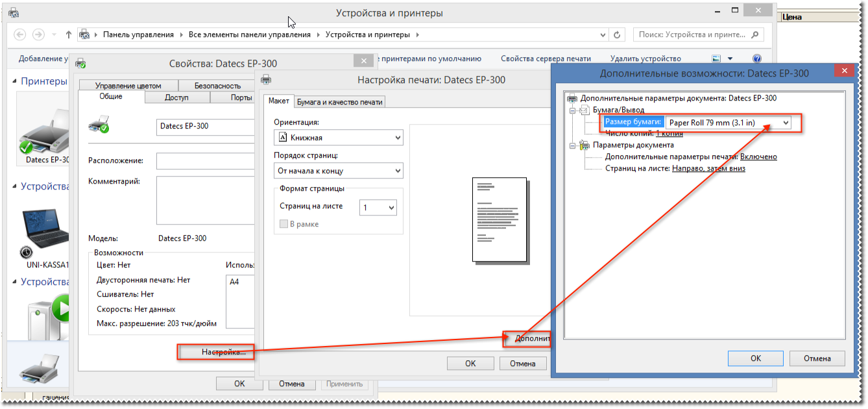Screen dimensions: 868x409
Task: Click the forward arrow in Explorer navigation
Action: pos(38,34)
